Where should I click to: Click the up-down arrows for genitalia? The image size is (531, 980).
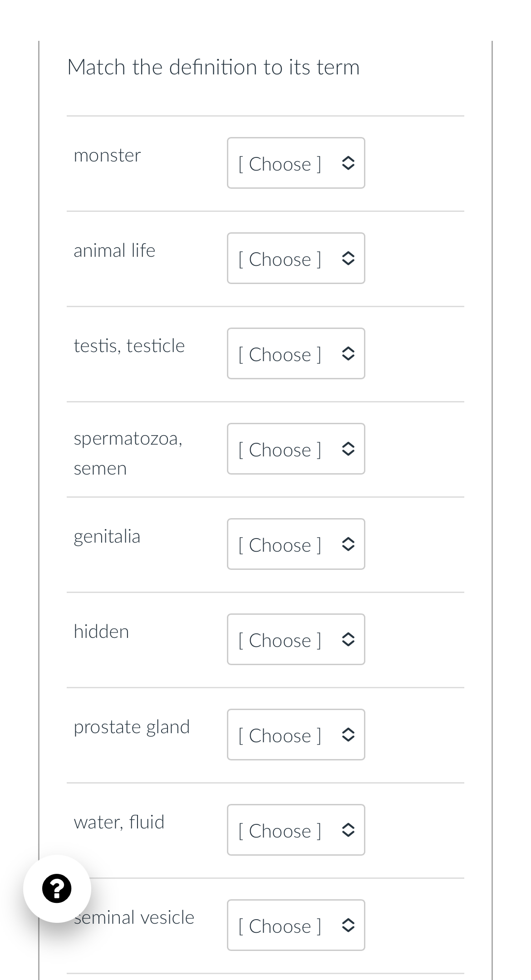coord(348,544)
